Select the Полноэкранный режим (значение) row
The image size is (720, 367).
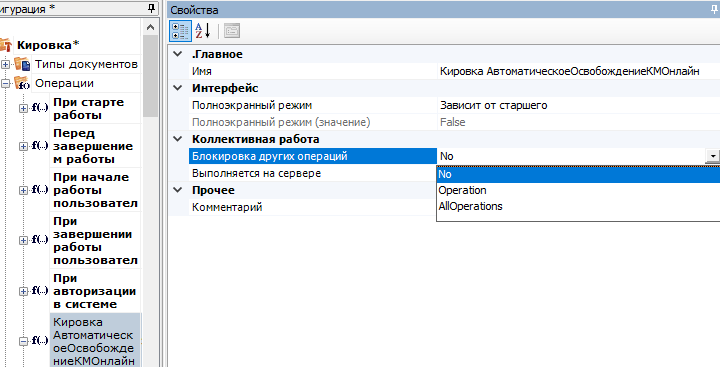tap(313, 122)
